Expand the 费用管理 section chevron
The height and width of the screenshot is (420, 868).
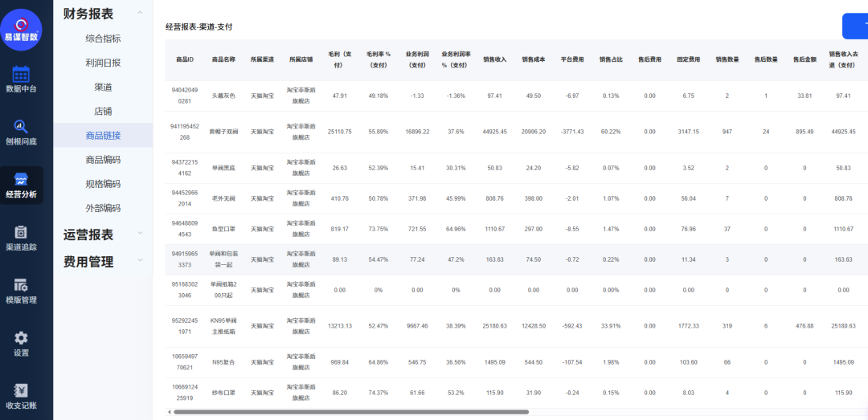click(x=140, y=259)
